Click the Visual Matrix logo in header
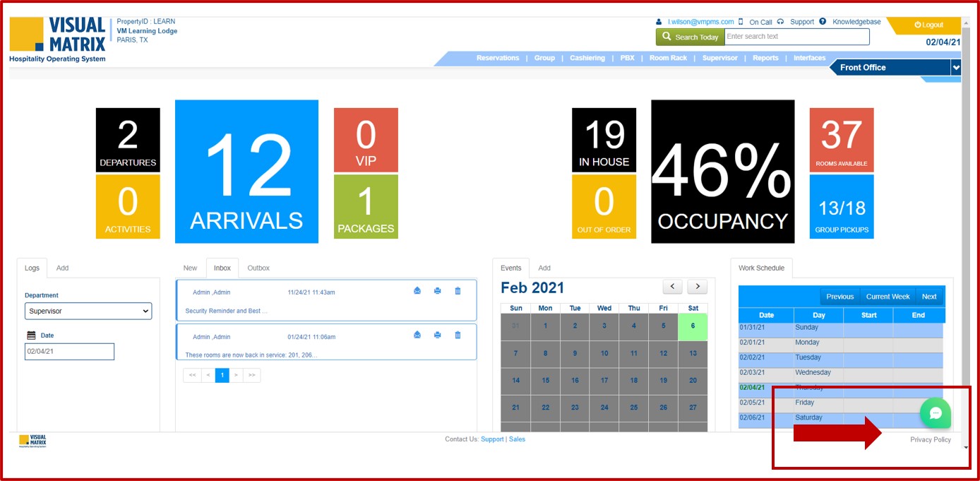The width and height of the screenshot is (980, 481). point(58,39)
